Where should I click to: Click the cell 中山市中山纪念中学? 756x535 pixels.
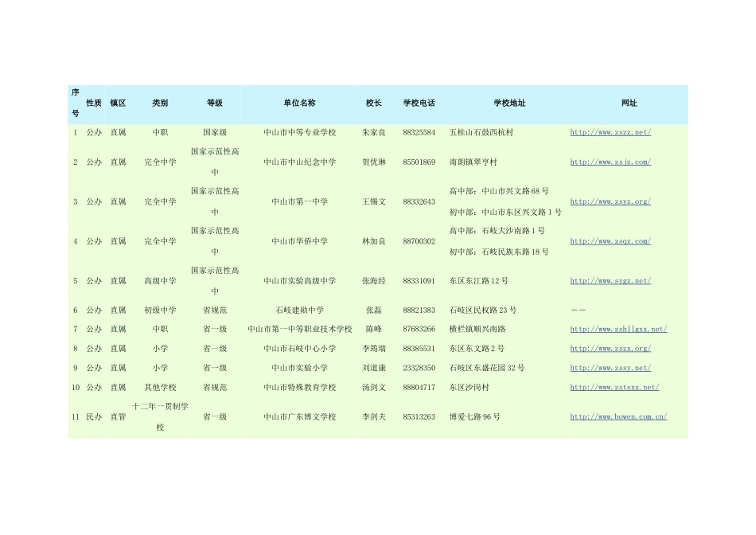(299, 162)
